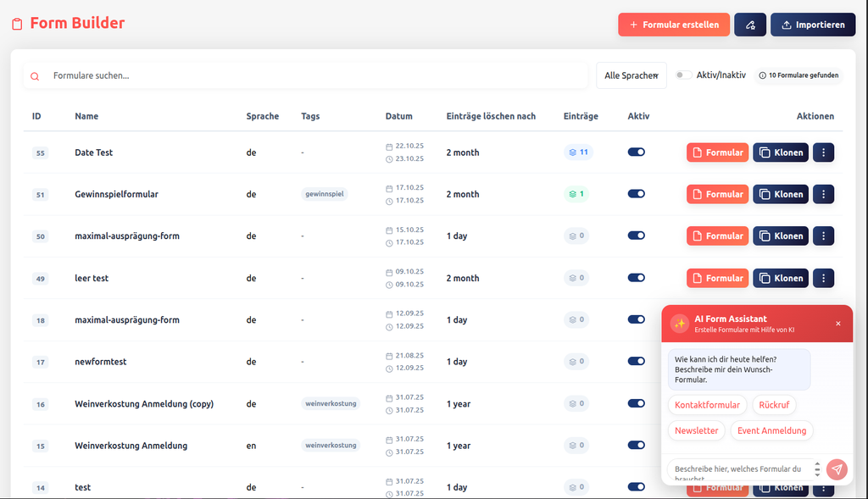Viewport: 868px width, 499px height.
Task: Toggle the Aktiv switch for the test row
Action: coord(636,487)
